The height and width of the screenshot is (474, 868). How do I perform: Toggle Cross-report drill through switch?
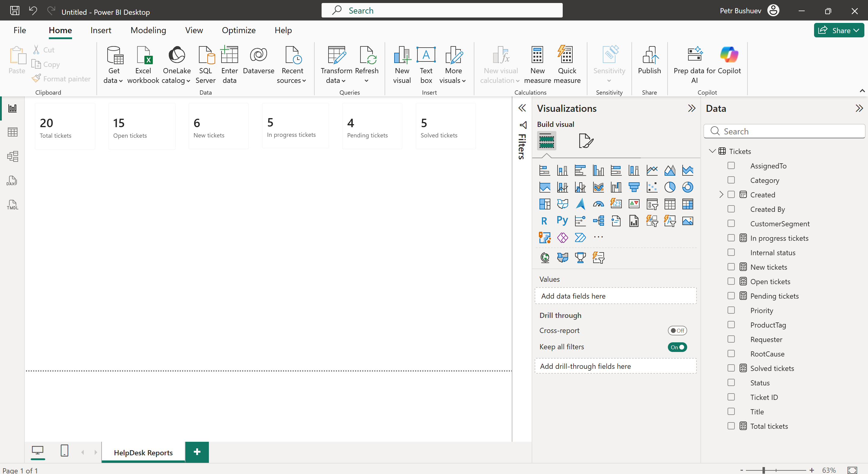coord(677,331)
